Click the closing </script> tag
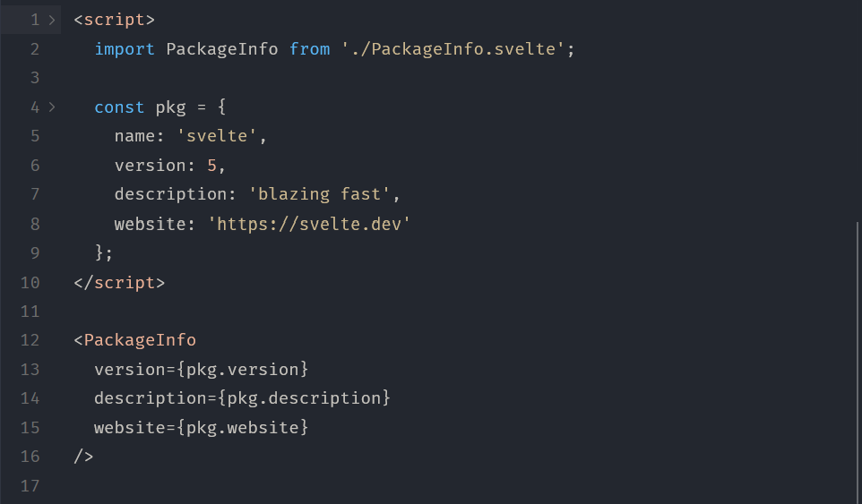The height and width of the screenshot is (504, 862). point(119,282)
